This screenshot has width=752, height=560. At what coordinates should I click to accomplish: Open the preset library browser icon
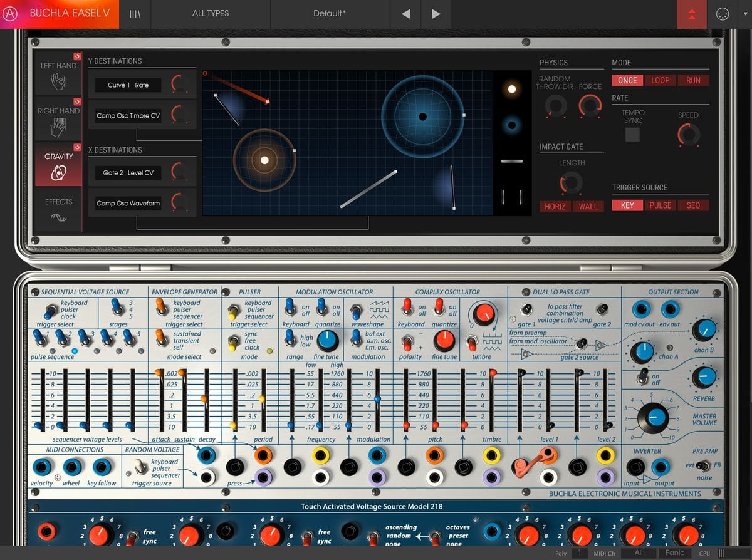(135, 14)
